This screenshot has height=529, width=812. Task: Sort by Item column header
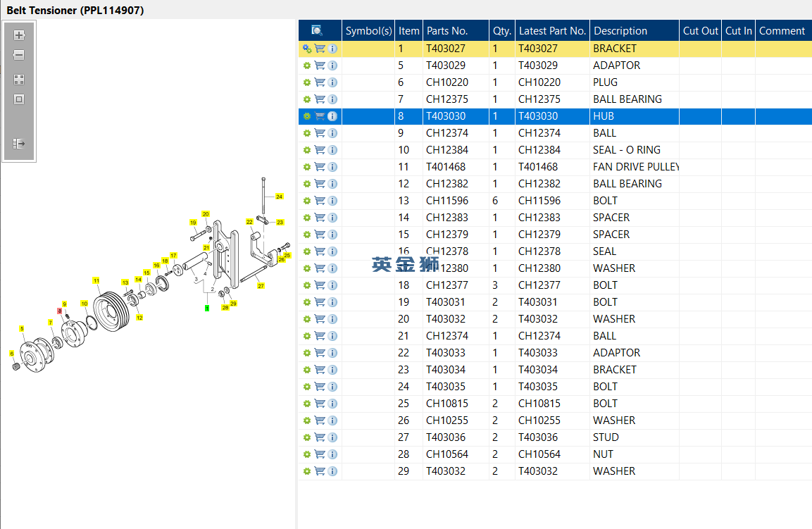[408, 30]
